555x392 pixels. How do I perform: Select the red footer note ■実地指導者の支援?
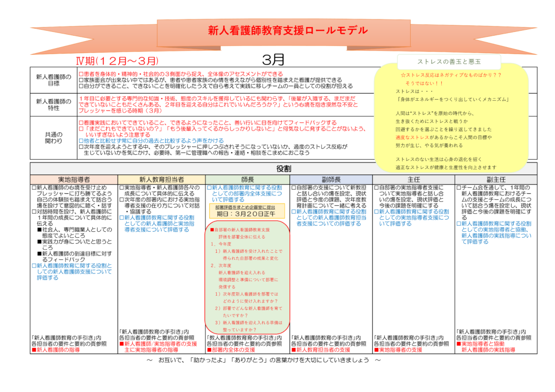(x=398, y=350)
